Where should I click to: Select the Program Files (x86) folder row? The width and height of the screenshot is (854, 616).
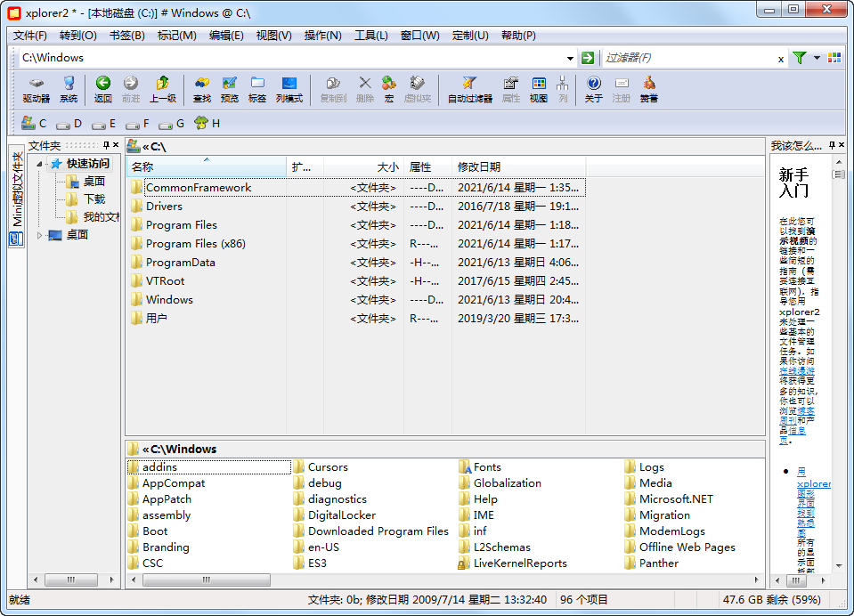355,243
